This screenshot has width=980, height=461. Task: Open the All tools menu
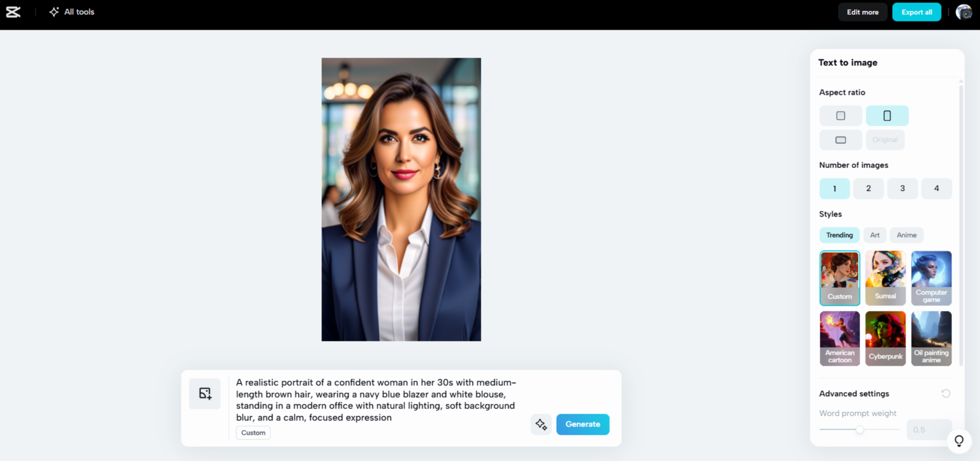point(72,12)
